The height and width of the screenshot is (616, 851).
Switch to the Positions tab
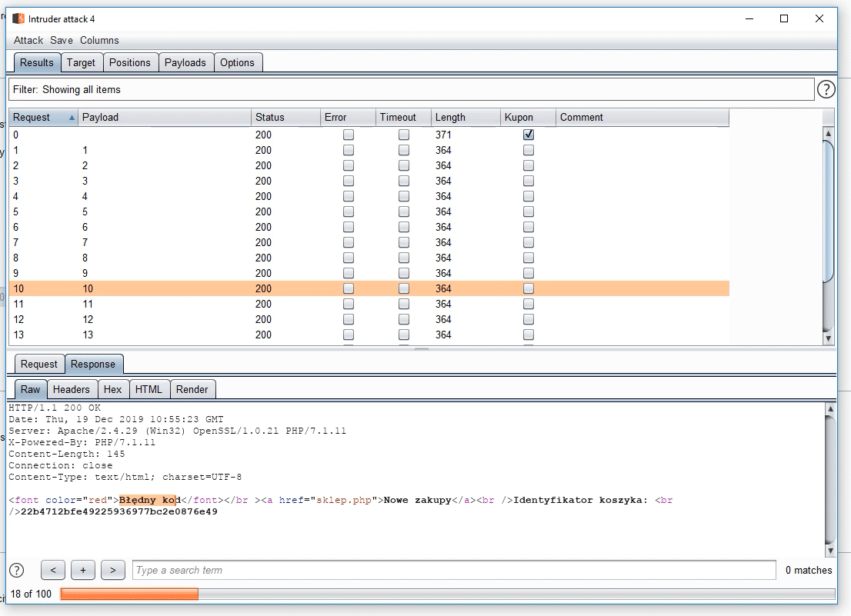coord(130,62)
